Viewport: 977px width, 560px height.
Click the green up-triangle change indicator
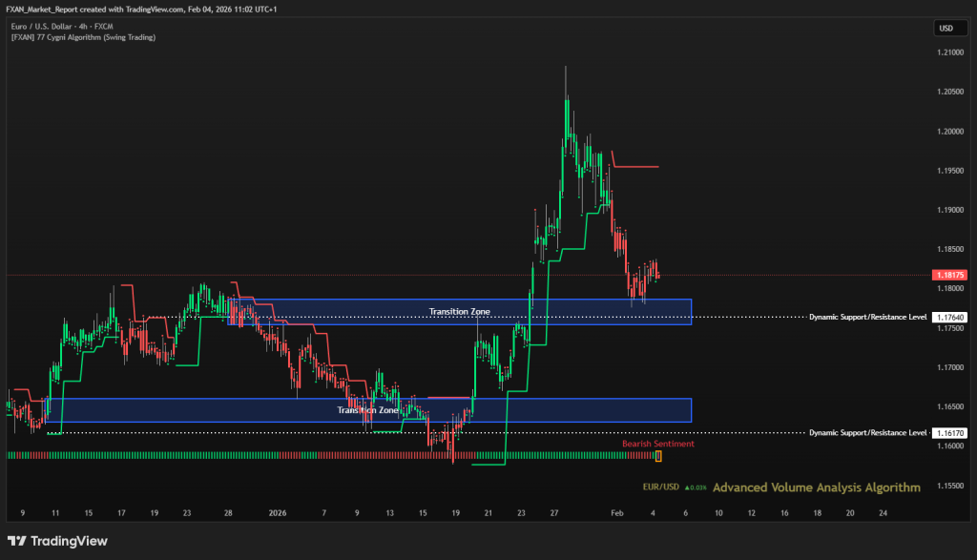click(687, 487)
